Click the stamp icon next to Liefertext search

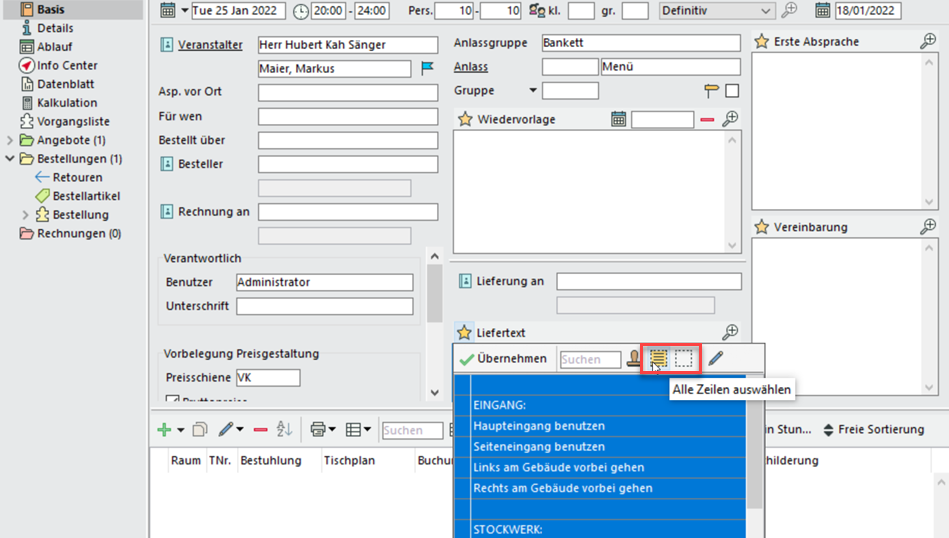coord(634,358)
